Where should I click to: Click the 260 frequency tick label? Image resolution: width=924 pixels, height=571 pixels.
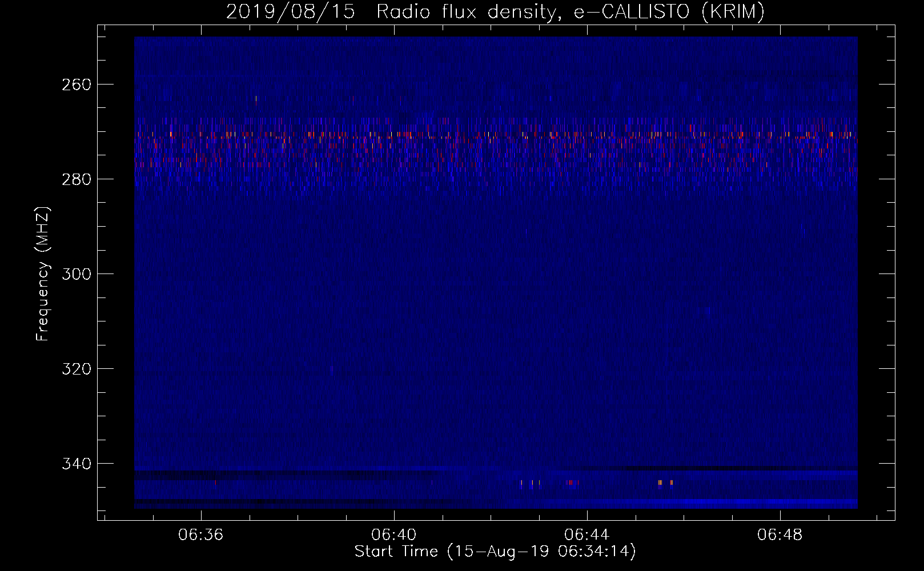[x=77, y=85]
